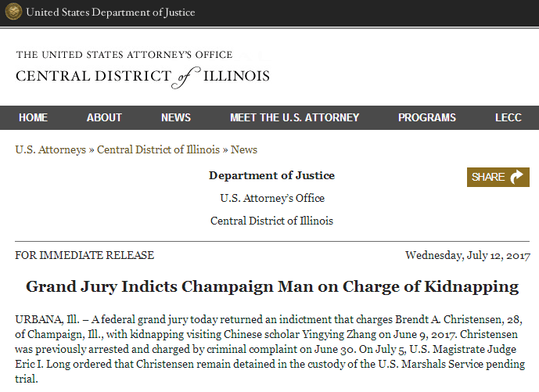
Task: Select NEWS in navigation bar
Action: tap(176, 117)
